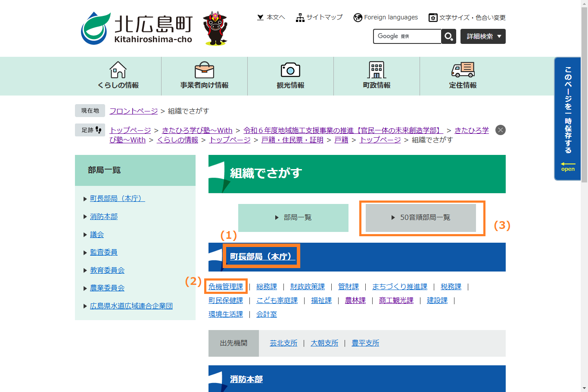Open 財政政策課 department link

point(308,287)
